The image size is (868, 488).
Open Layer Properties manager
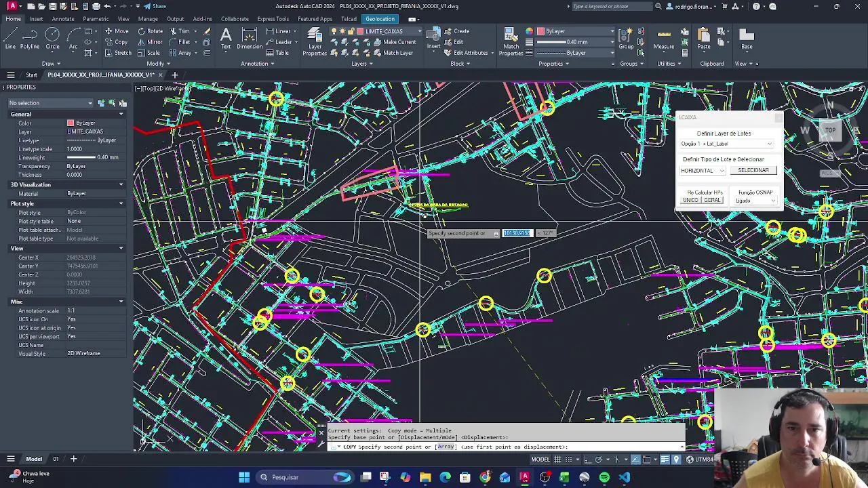point(315,42)
